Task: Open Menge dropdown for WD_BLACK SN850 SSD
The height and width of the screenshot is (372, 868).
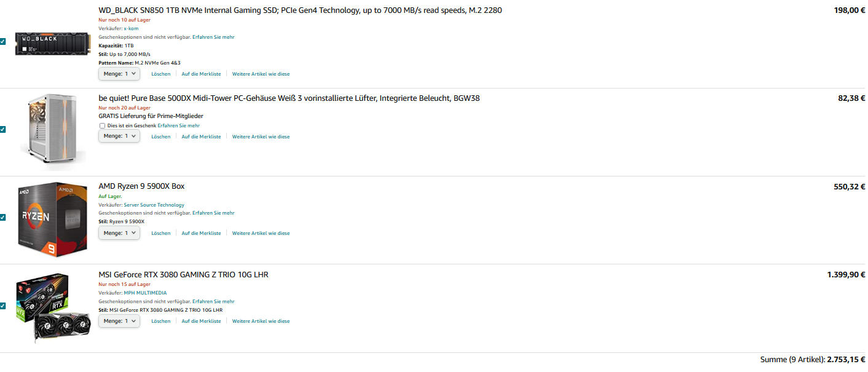Action: pyautogui.click(x=119, y=74)
